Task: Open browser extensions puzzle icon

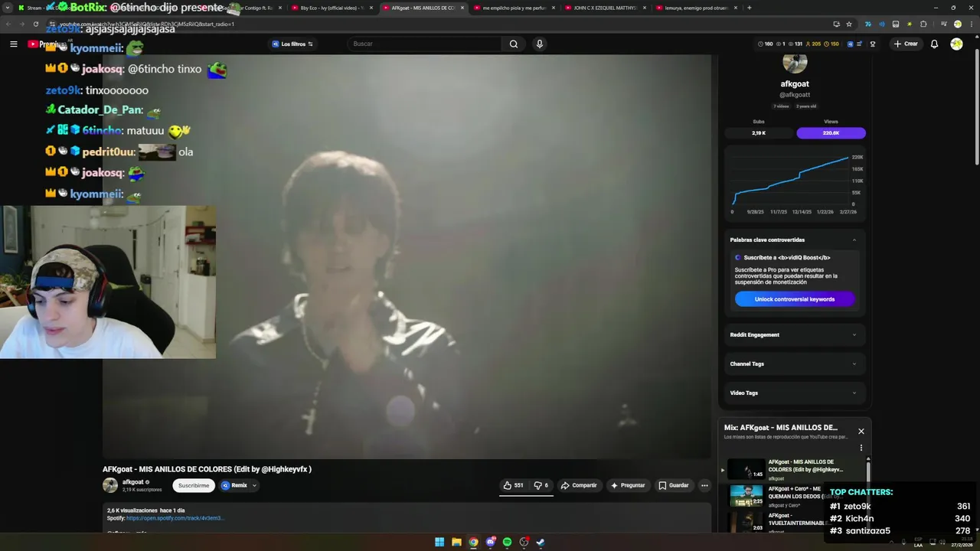Action: click(923, 24)
